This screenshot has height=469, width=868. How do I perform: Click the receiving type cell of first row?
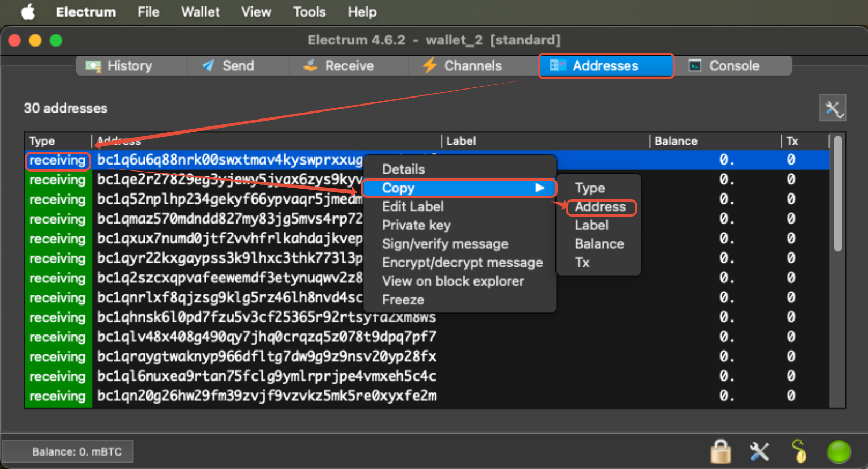tap(58, 160)
